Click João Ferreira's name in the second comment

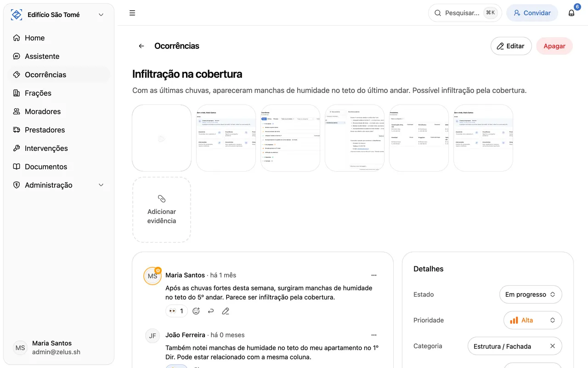pos(185,335)
